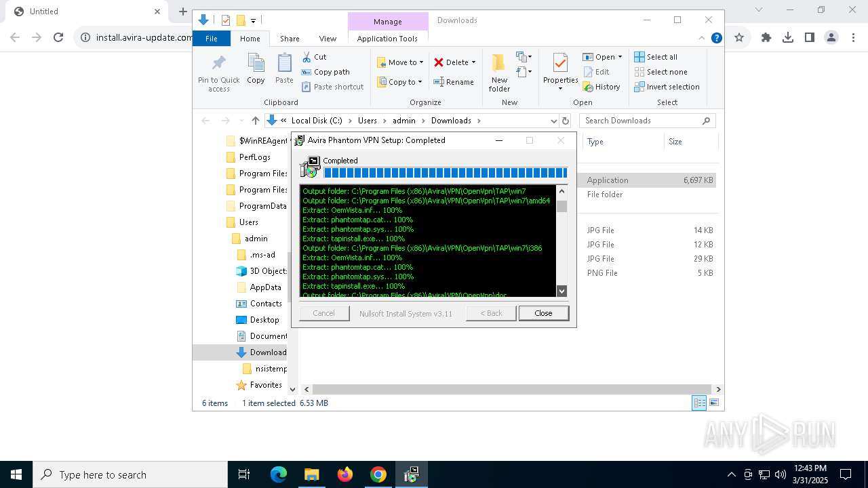The image size is (868, 488).
Task: Select the Users folder in tree
Action: pos(248,222)
